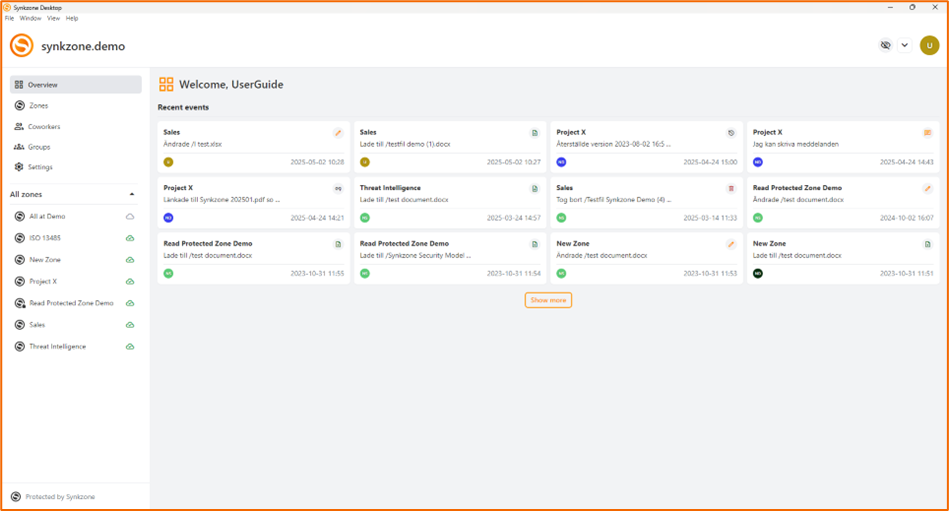Click message icon on Project X meddelanden card

pyautogui.click(x=927, y=133)
